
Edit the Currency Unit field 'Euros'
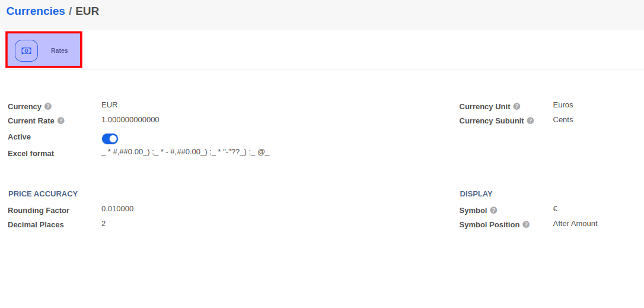coord(563,105)
